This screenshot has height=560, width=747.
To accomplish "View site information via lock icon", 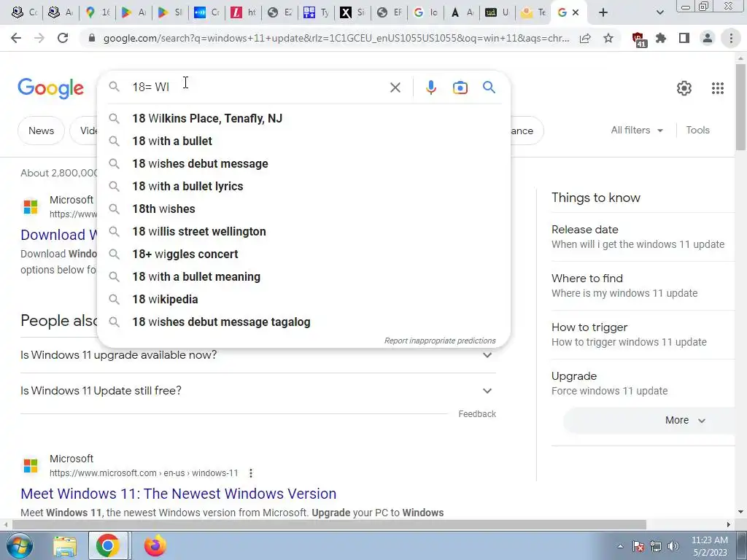I will pyautogui.click(x=92, y=38).
